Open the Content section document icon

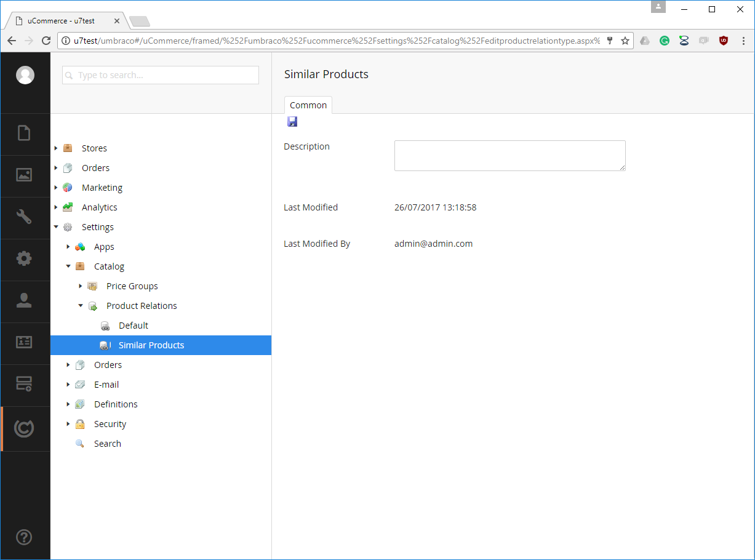24,133
